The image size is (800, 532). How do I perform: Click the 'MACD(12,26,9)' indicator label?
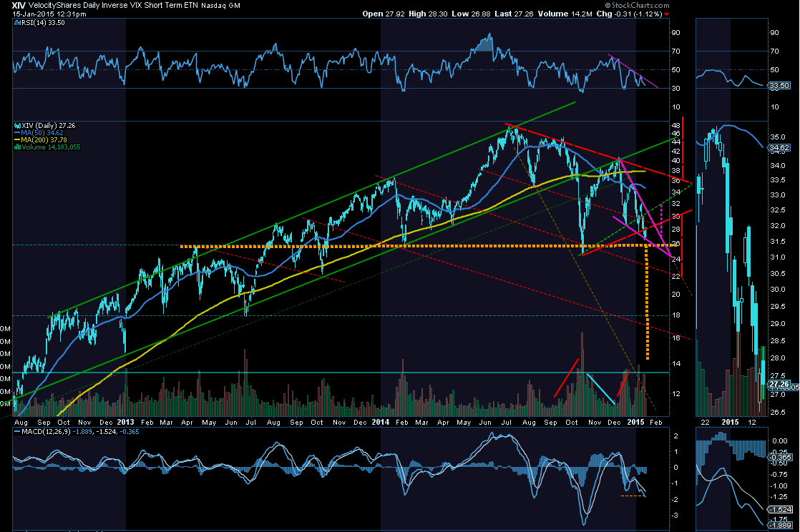[x=45, y=432]
